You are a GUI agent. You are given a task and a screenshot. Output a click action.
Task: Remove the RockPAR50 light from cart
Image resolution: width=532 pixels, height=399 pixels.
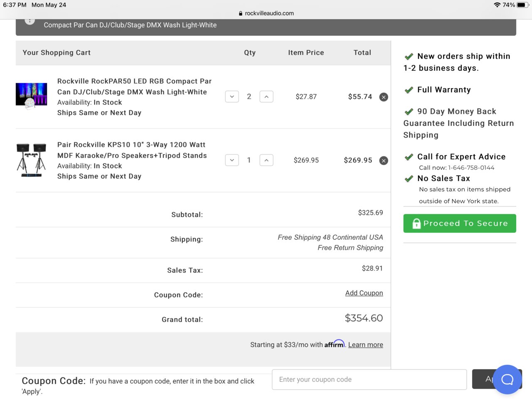(x=384, y=97)
